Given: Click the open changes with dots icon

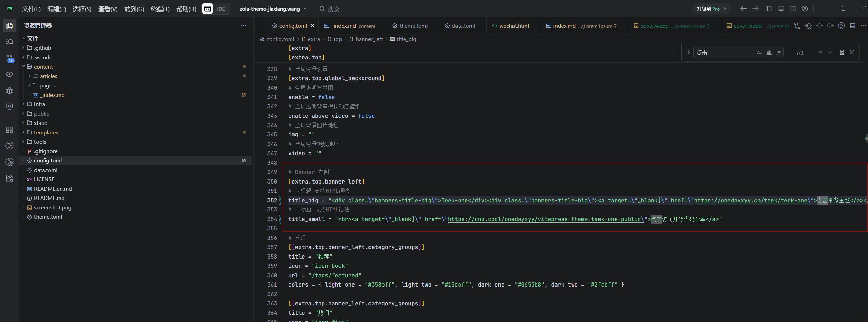Looking at the screenshot, I should [808, 26].
